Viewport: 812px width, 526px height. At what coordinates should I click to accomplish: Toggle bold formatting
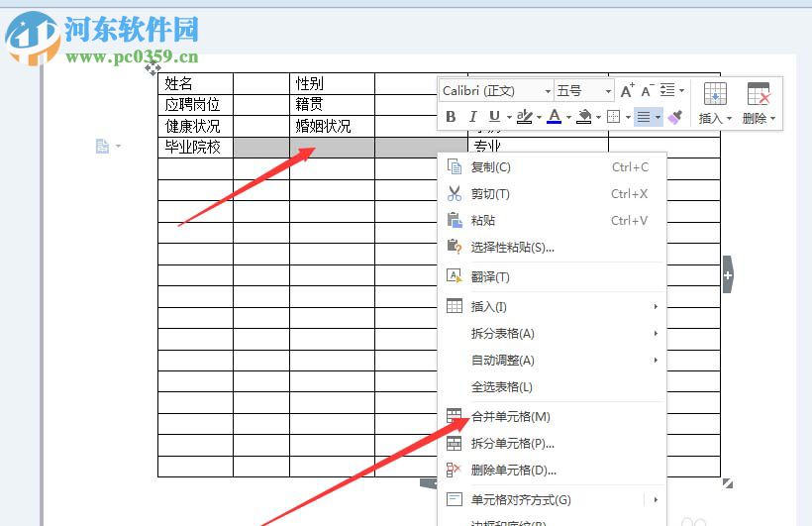[451, 117]
